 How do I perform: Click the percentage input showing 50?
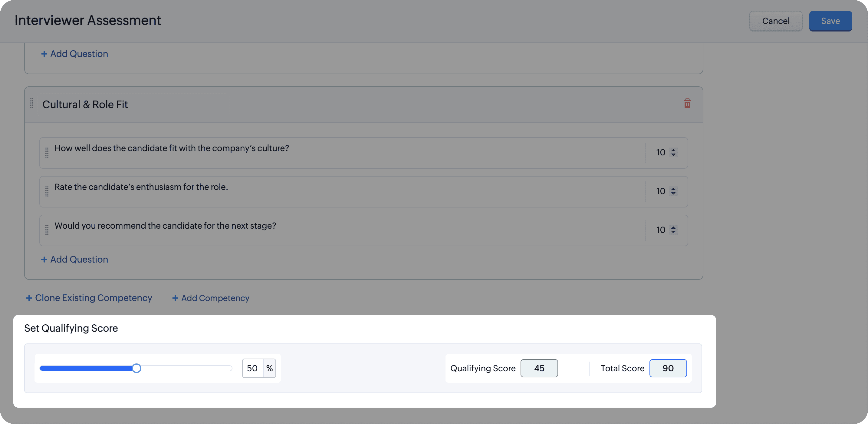pos(252,368)
